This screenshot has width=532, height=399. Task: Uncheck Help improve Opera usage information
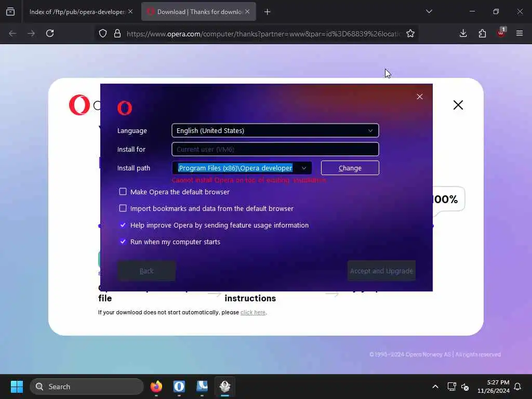pyautogui.click(x=123, y=225)
